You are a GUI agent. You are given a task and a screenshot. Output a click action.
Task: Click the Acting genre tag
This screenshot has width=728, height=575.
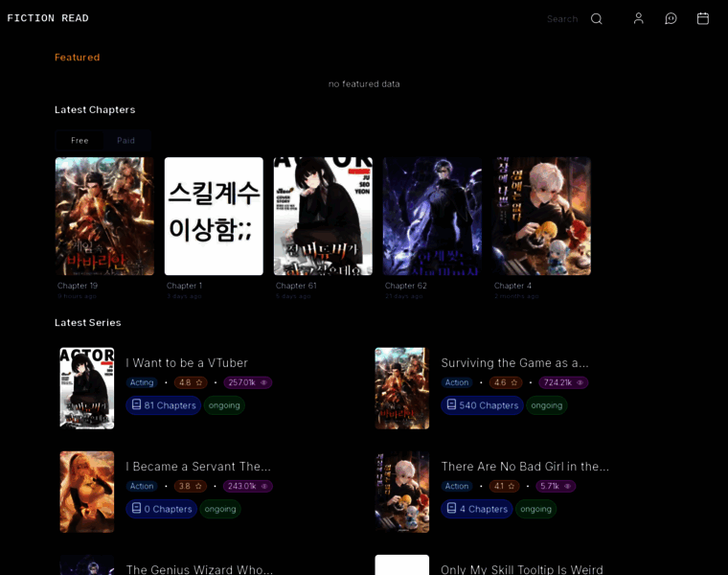click(x=142, y=382)
